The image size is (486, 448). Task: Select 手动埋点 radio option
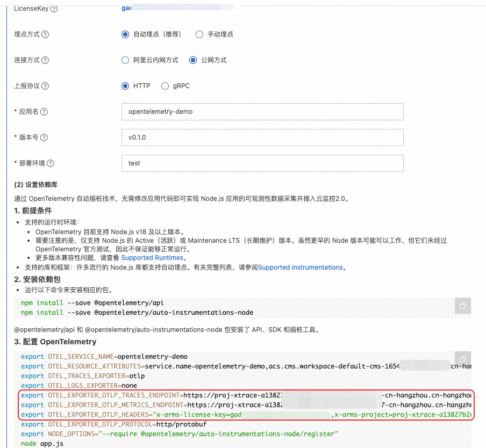click(x=199, y=34)
